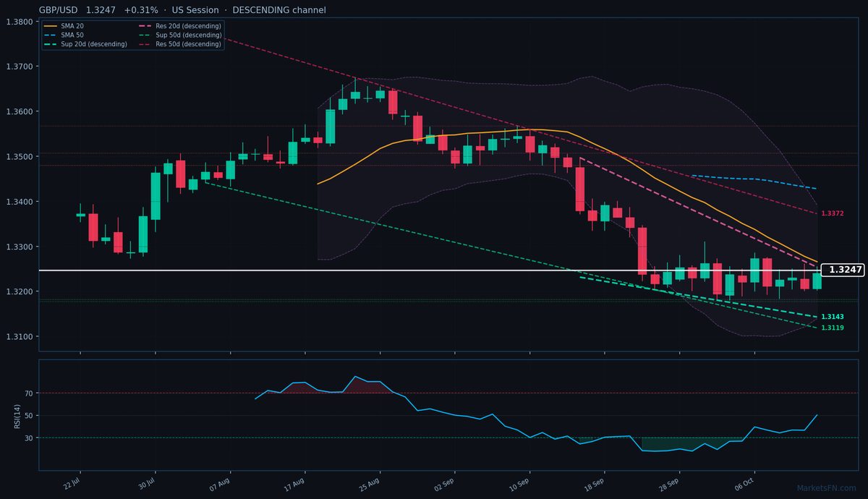The image size is (868, 499).
Task: Click the 1.3600 price axis label
Action: (19, 111)
